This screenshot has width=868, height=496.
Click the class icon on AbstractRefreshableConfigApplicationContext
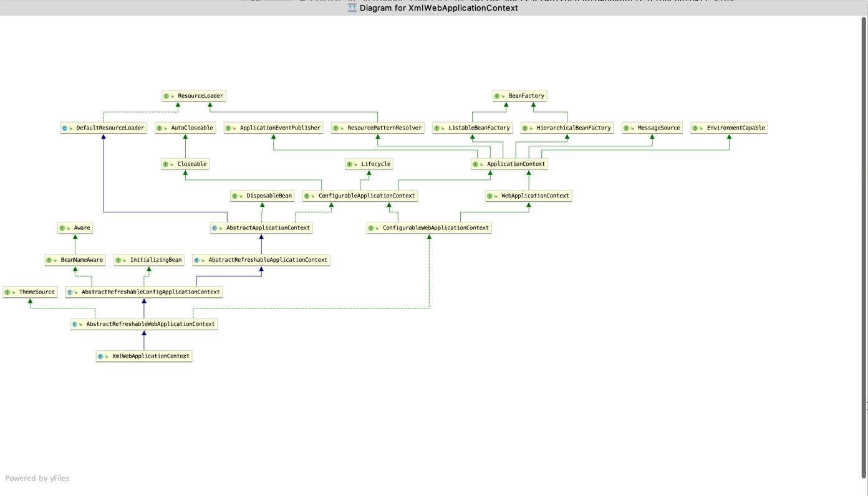(x=70, y=292)
